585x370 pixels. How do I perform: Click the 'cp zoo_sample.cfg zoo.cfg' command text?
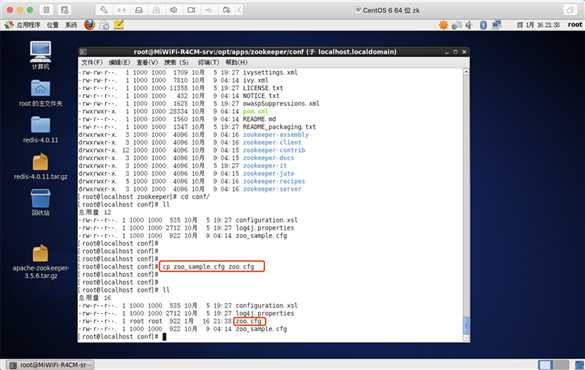[x=208, y=267]
